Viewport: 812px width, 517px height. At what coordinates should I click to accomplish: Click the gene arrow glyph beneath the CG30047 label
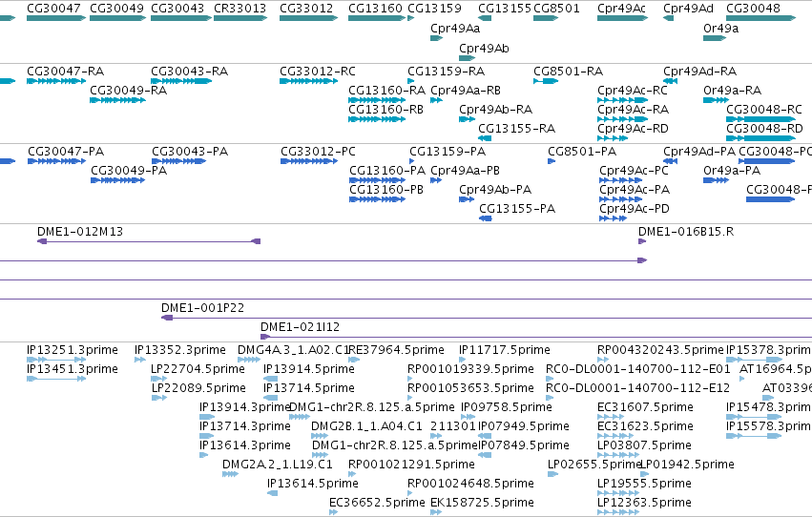pos(56,18)
